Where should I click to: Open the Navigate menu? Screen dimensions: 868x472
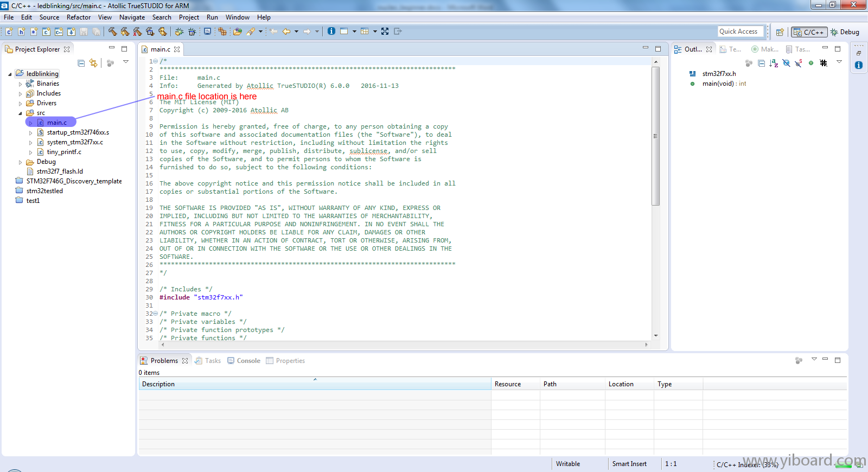[132, 17]
